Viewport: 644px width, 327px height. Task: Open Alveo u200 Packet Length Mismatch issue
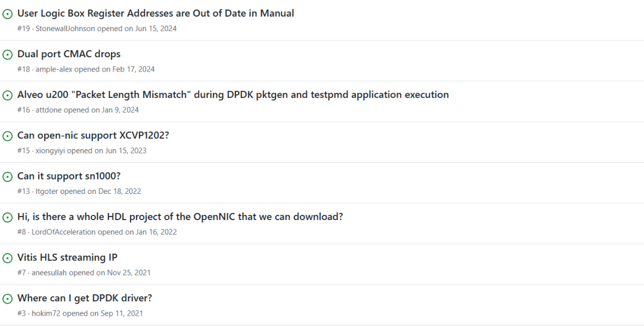click(233, 94)
